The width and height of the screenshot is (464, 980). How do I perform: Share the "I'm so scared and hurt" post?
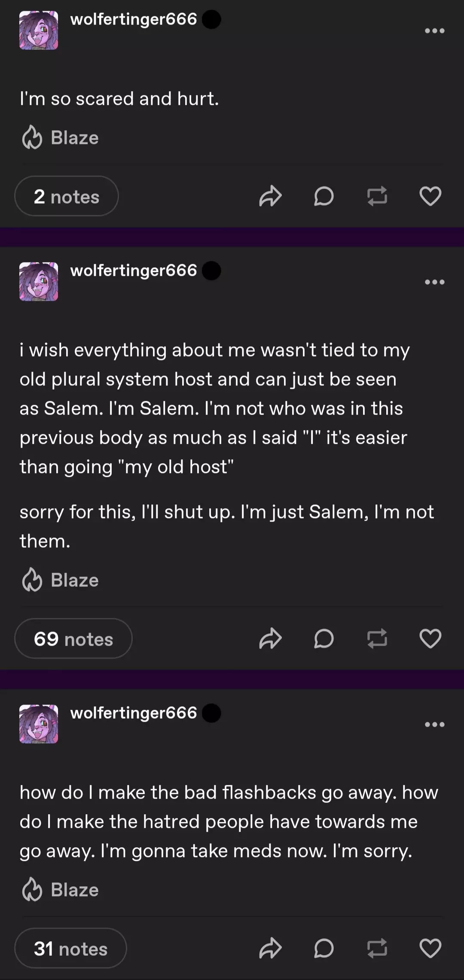(270, 196)
